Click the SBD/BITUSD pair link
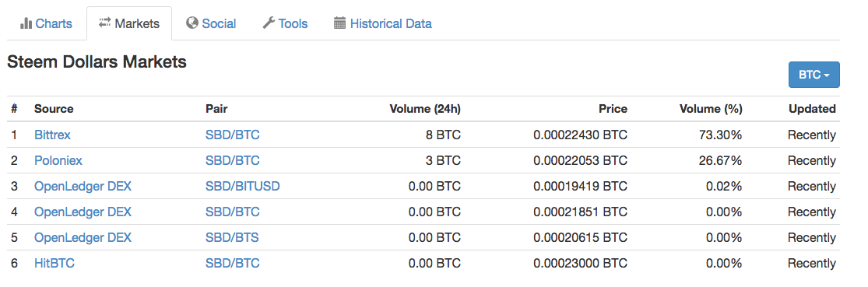This screenshot has width=868, height=287. click(242, 187)
